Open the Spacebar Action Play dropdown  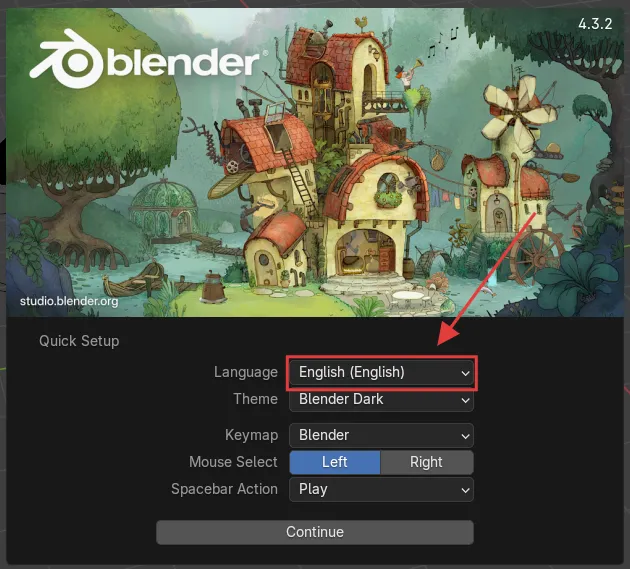[x=381, y=489]
